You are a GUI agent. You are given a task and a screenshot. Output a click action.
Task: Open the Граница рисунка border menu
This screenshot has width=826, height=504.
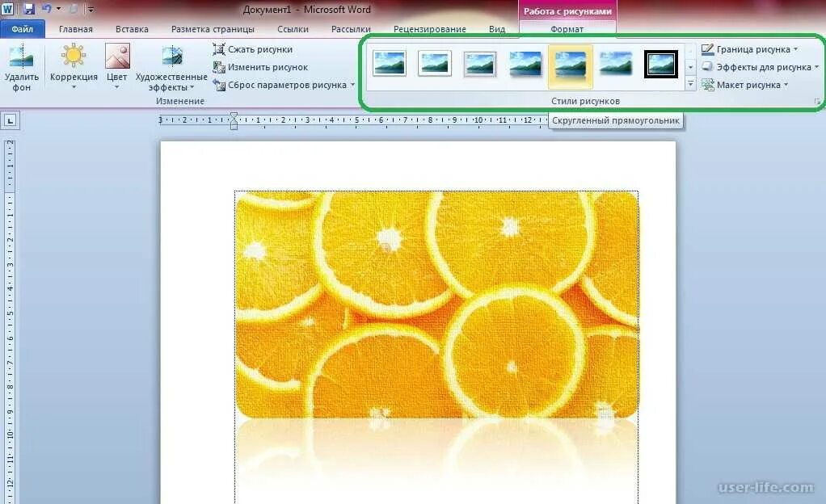click(749, 49)
